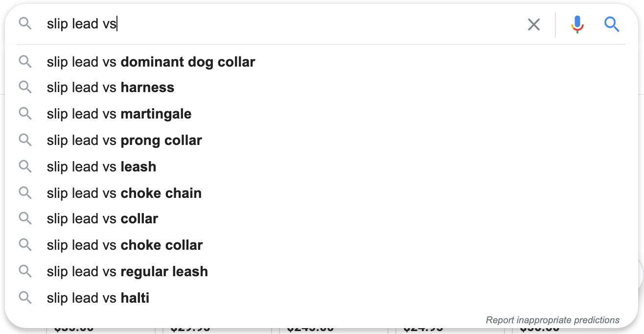Screen dimensions: 644x334
Task: Choose 'slip lead vs collar' suggestion
Action: coord(322,218)
